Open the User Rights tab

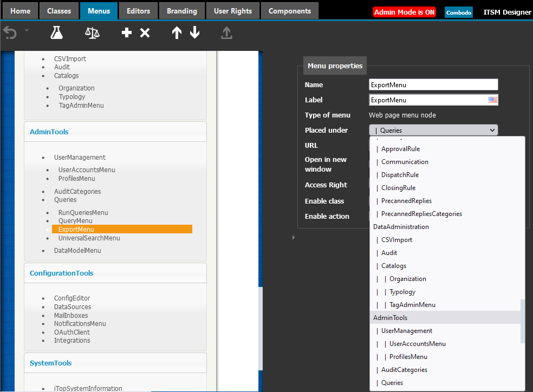[x=233, y=11]
